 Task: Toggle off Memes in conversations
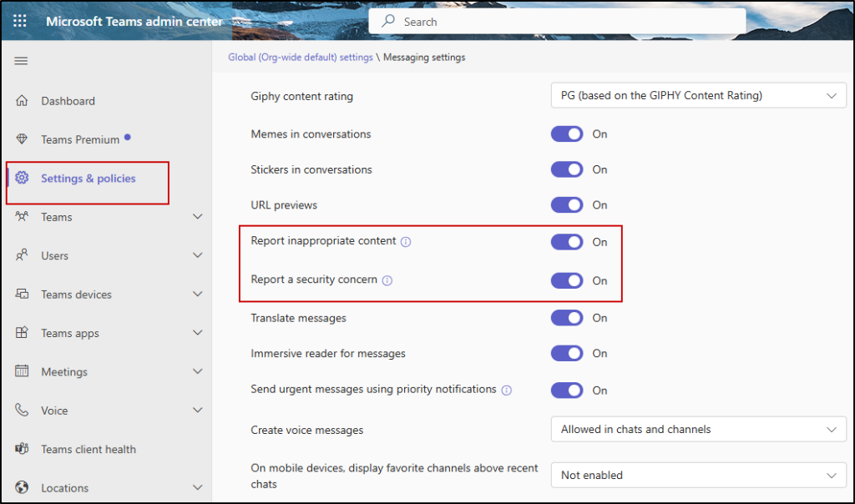click(x=567, y=134)
